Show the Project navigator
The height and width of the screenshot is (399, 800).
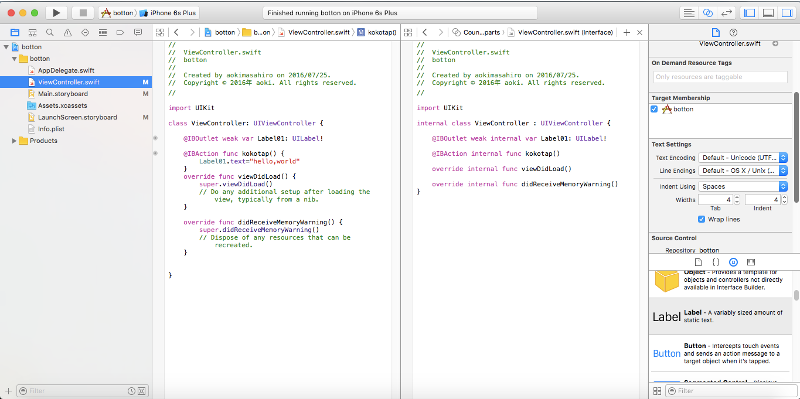pyautogui.click(x=15, y=32)
